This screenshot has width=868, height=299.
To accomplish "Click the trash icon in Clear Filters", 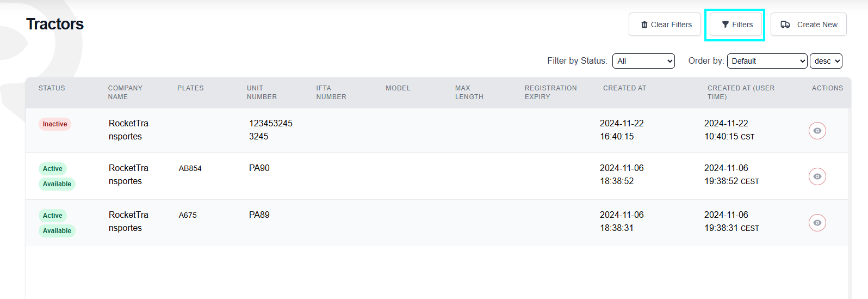I will 644,25.
